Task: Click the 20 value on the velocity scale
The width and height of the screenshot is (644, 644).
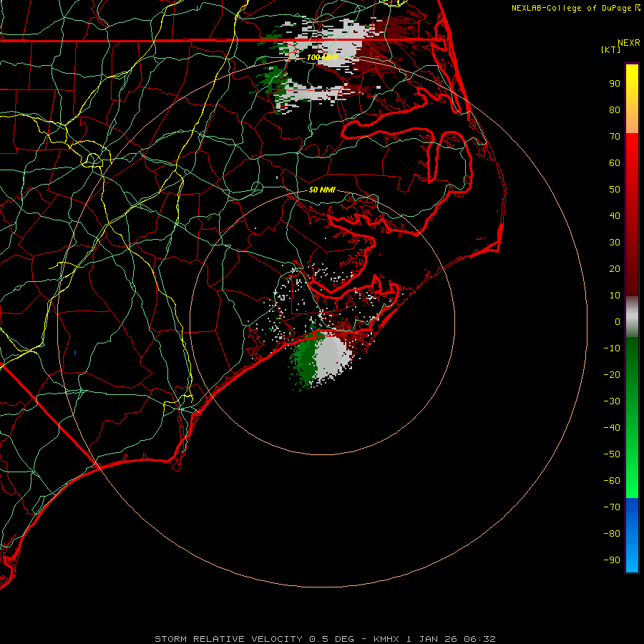Action: pyautogui.click(x=615, y=269)
